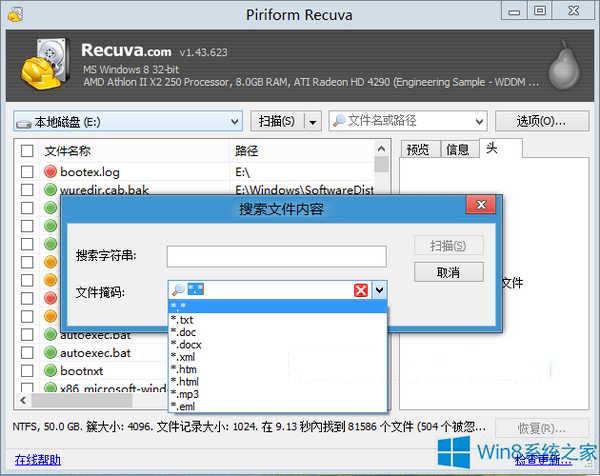600x476 pixels.
Task: Sort by the 路径 column header
Action: click(x=302, y=151)
